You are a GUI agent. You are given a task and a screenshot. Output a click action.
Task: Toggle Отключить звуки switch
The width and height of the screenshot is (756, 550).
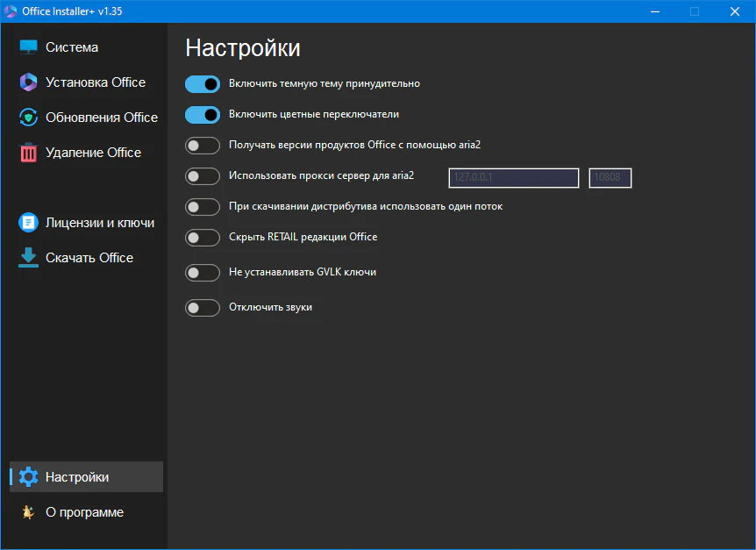click(x=203, y=308)
